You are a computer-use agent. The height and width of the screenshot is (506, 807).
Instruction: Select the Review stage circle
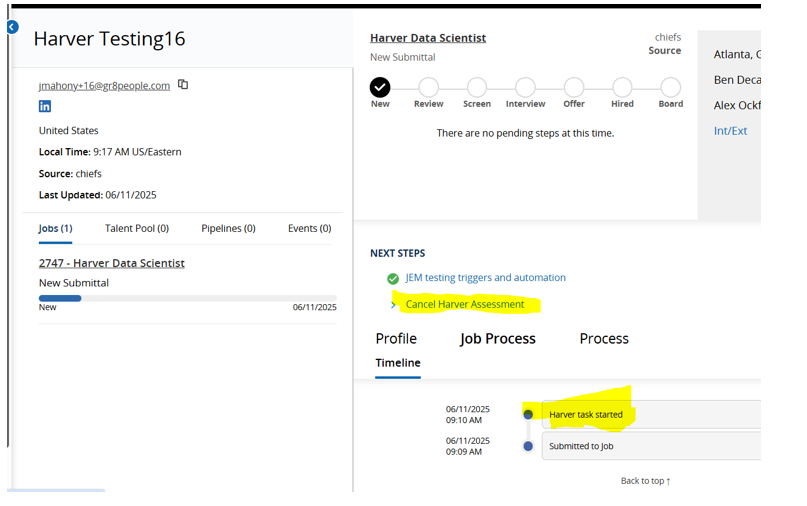coord(428,88)
